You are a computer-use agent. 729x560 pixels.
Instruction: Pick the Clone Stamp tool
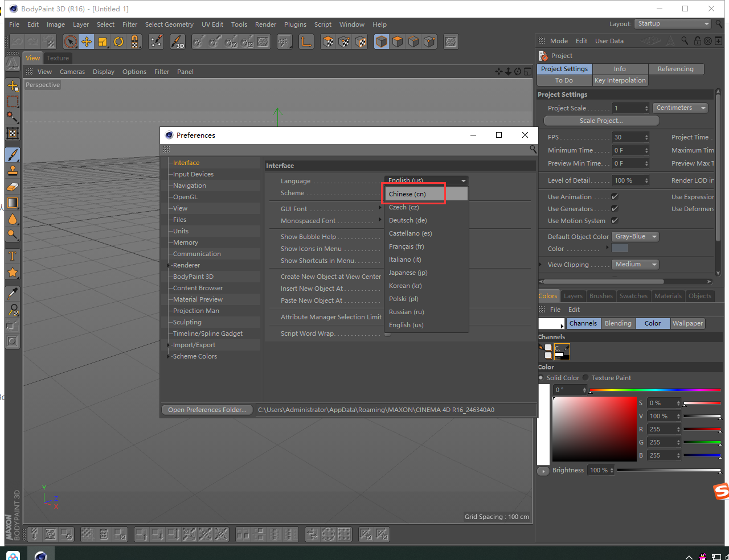[13, 171]
